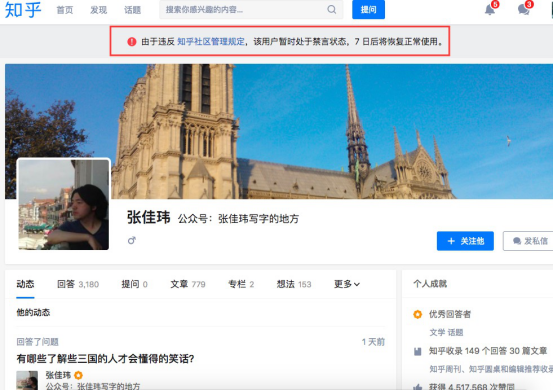The image size is (554, 390).
Task: Click the 他的动态 heading
Action: (x=33, y=312)
